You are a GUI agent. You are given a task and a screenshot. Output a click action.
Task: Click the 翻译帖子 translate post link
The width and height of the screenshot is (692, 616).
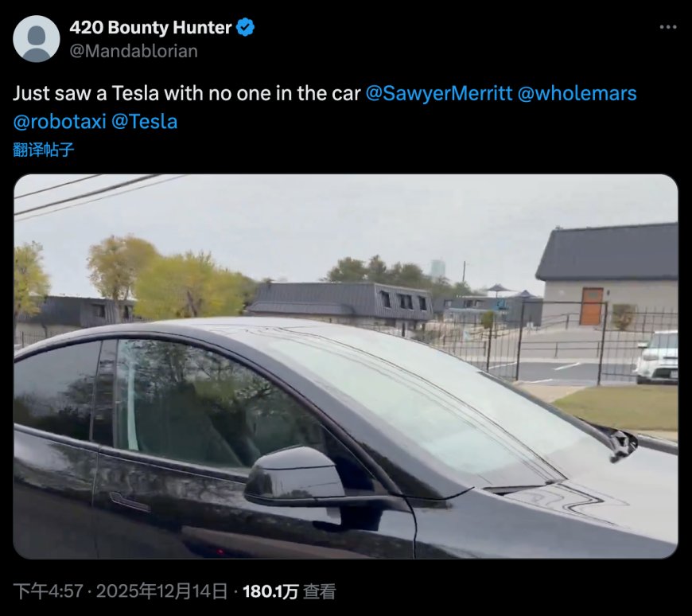pos(43,150)
